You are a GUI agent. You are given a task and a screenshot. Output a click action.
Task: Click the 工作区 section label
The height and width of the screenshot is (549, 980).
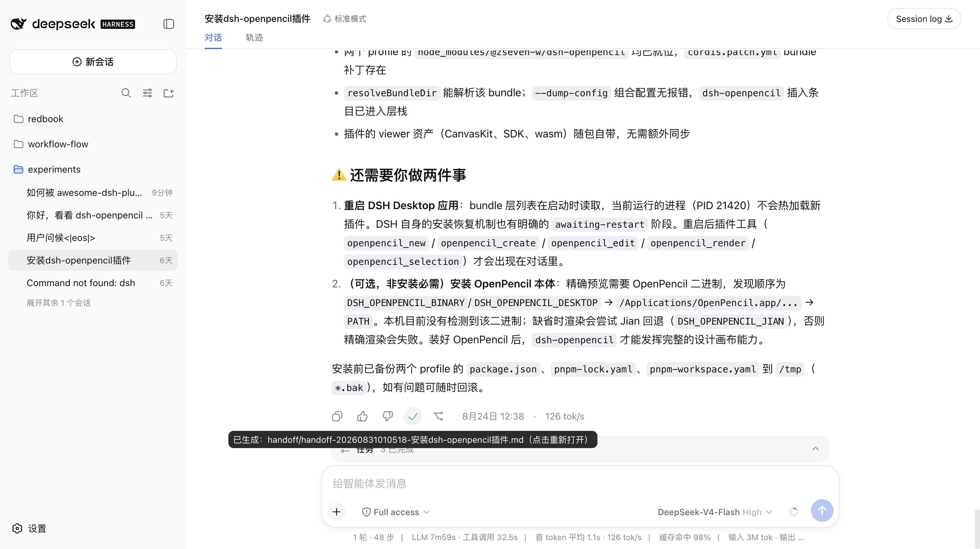point(24,93)
